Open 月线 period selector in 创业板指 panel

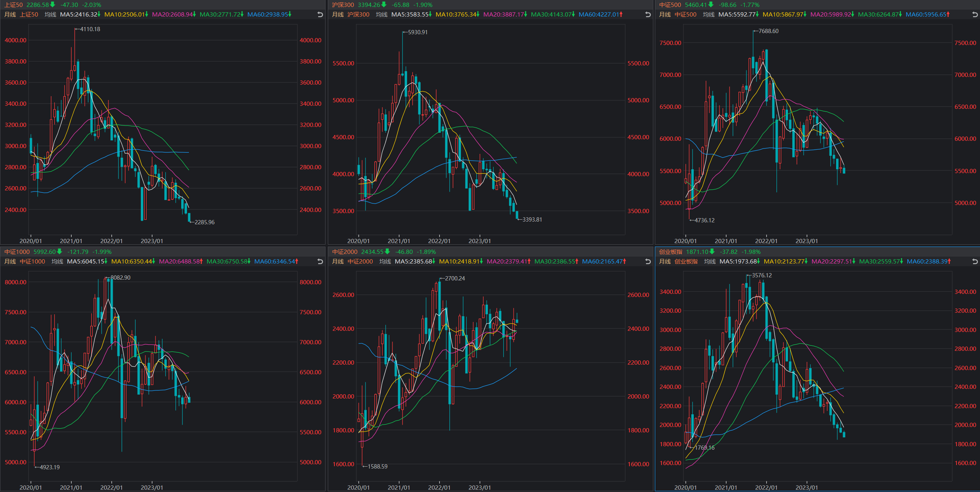coord(665,262)
